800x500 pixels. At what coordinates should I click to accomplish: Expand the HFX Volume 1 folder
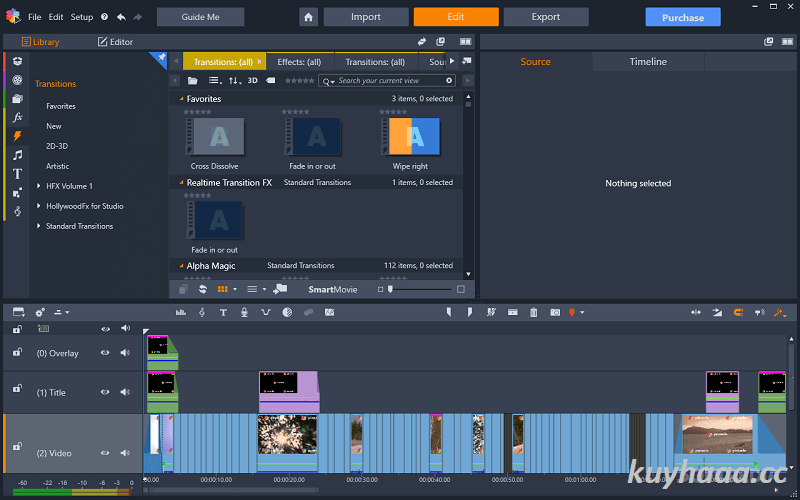pos(39,186)
